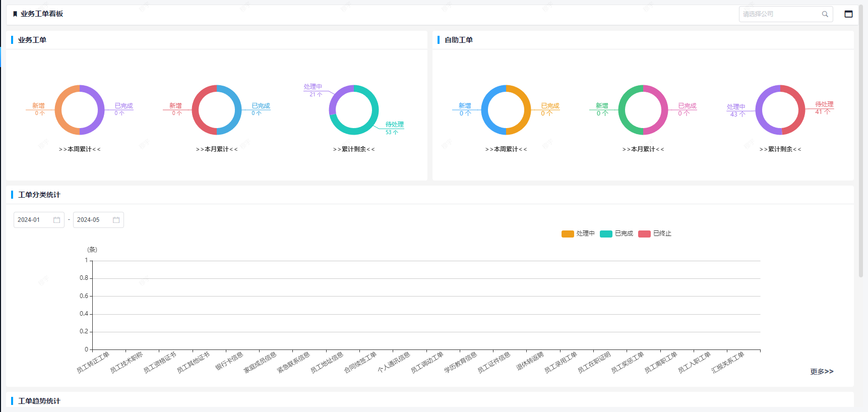The image size is (868, 412).
Task: Toggle the 处理中 legend swatch
Action: point(568,233)
